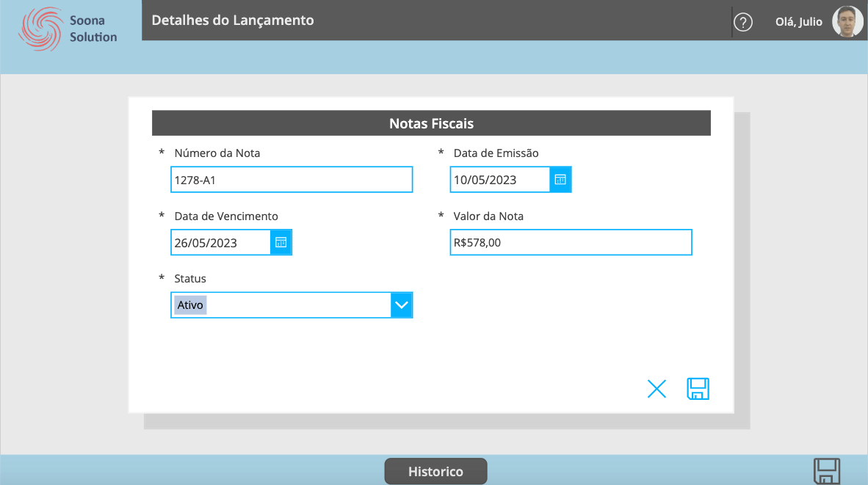Click the gray save icon in bottom bar
868x485 pixels.
click(826, 470)
